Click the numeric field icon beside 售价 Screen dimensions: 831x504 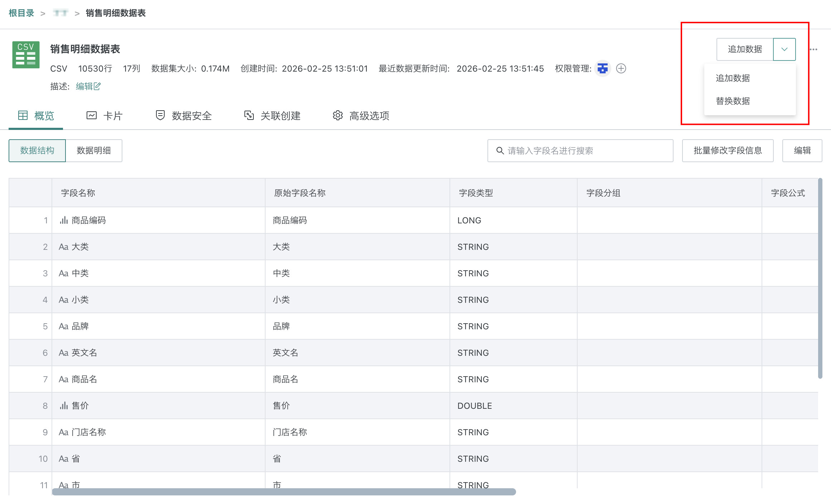coord(64,406)
